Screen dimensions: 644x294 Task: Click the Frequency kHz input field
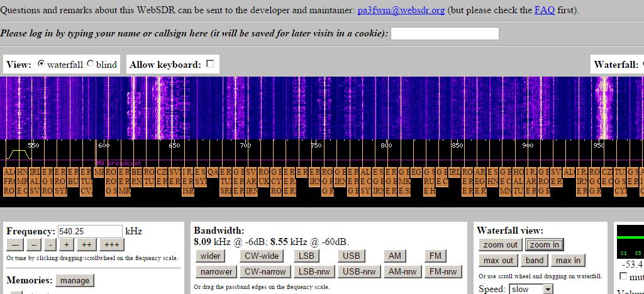(91, 231)
